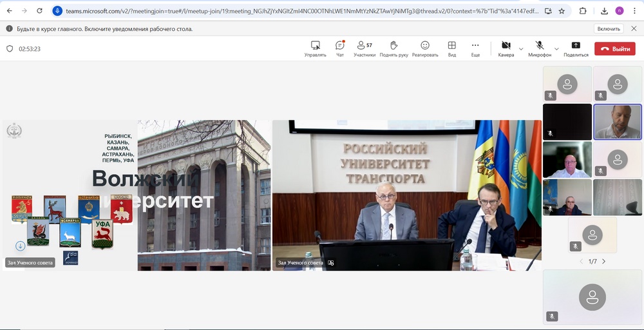
Task: Open the Manage (Управлять) screen controls
Action: tap(315, 48)
